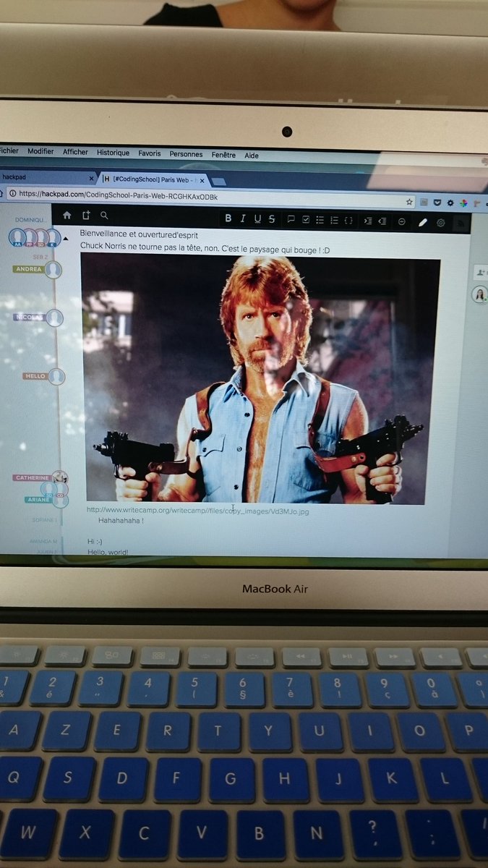
Task: Apply numbered list formatting
Action: (334, 220)
